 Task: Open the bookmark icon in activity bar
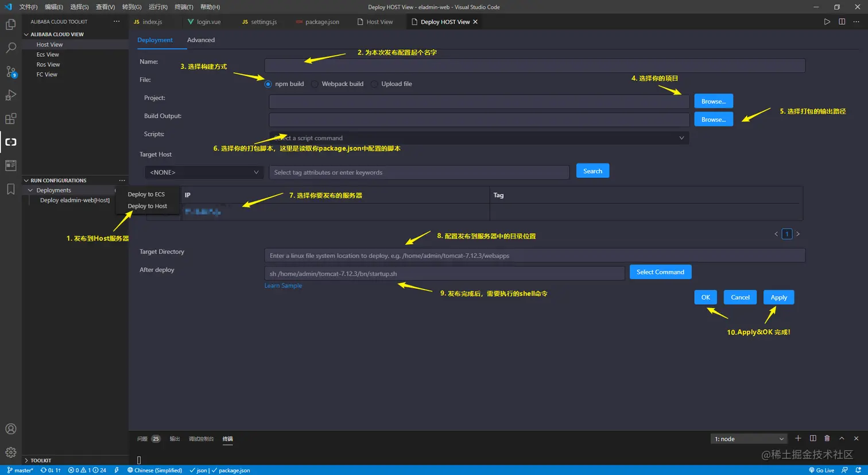click(x=10, y=189)
